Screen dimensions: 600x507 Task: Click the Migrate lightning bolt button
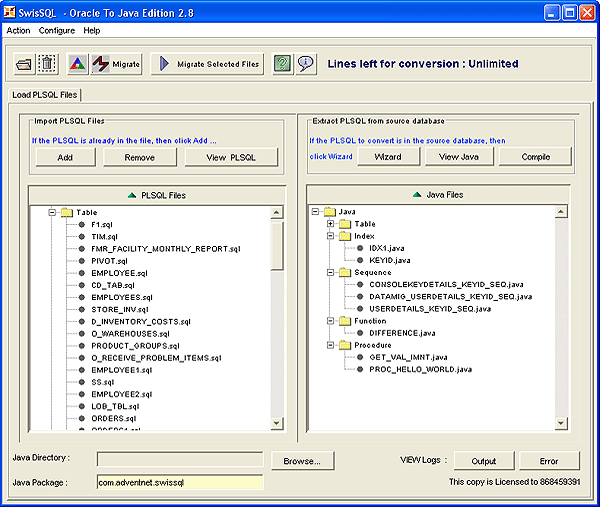click(116, 64)
